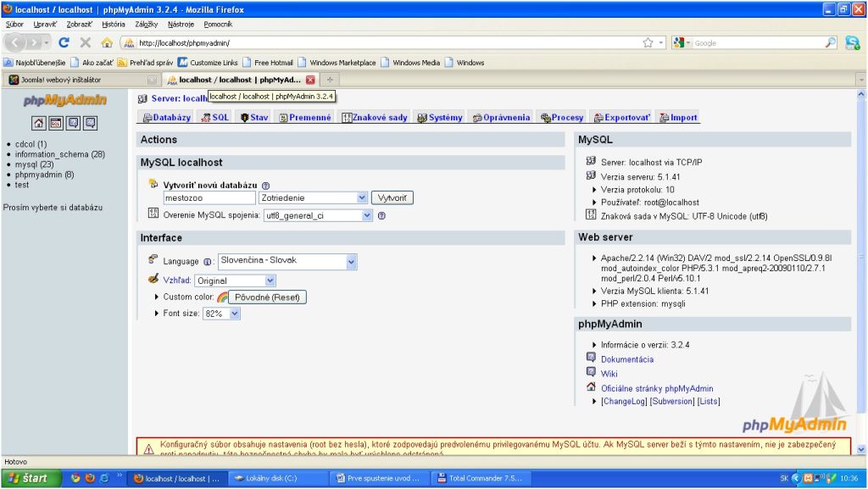The image size is (868, 489).
Task: Open the search engine selector dropdown
Action: 682,42
